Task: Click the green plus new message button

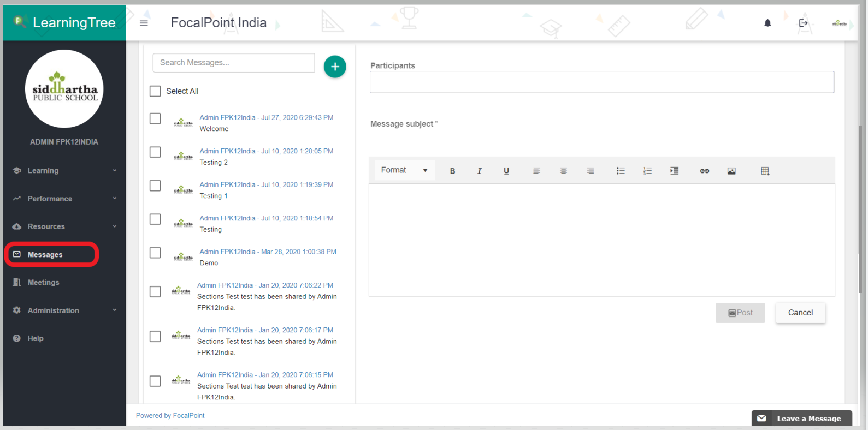Action: 335,67
